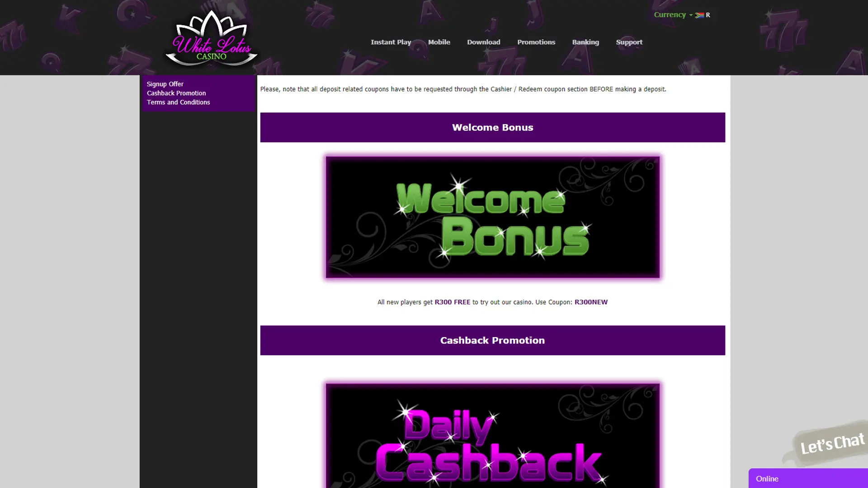Go to the Mobile page
The image size is (868, 488).
pos(439,42)
